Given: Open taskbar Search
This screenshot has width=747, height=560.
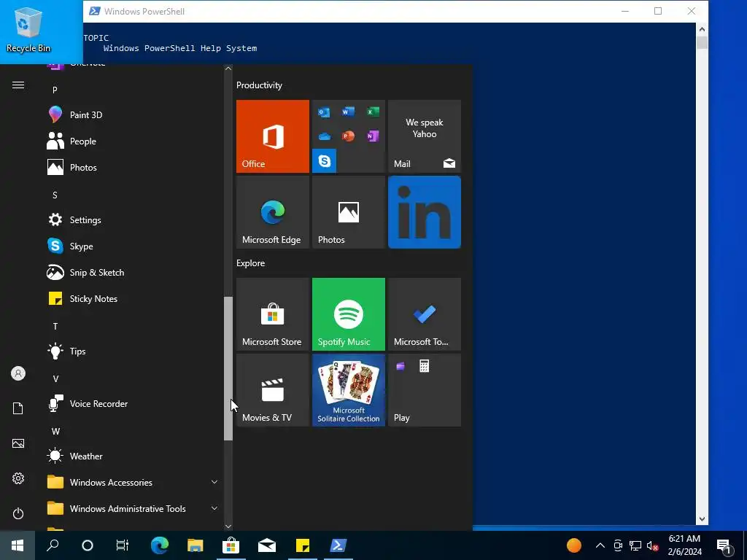Looking at the screenshot, I should (53, 545).
